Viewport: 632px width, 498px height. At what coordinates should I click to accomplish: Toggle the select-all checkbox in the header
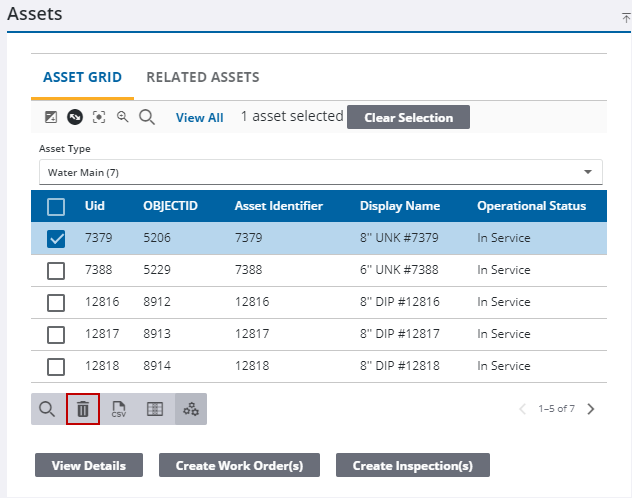click(57, 207)
